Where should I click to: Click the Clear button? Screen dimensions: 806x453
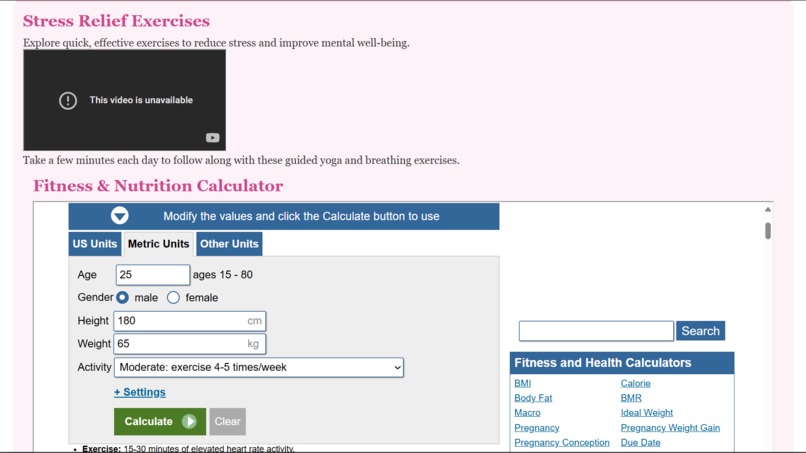pos(228,422)
